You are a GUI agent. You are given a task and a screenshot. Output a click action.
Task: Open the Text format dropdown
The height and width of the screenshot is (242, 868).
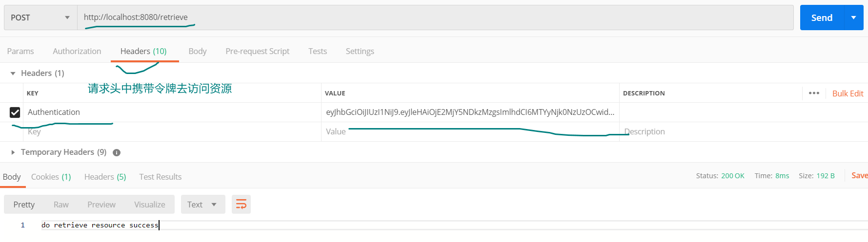pos(203,205)
